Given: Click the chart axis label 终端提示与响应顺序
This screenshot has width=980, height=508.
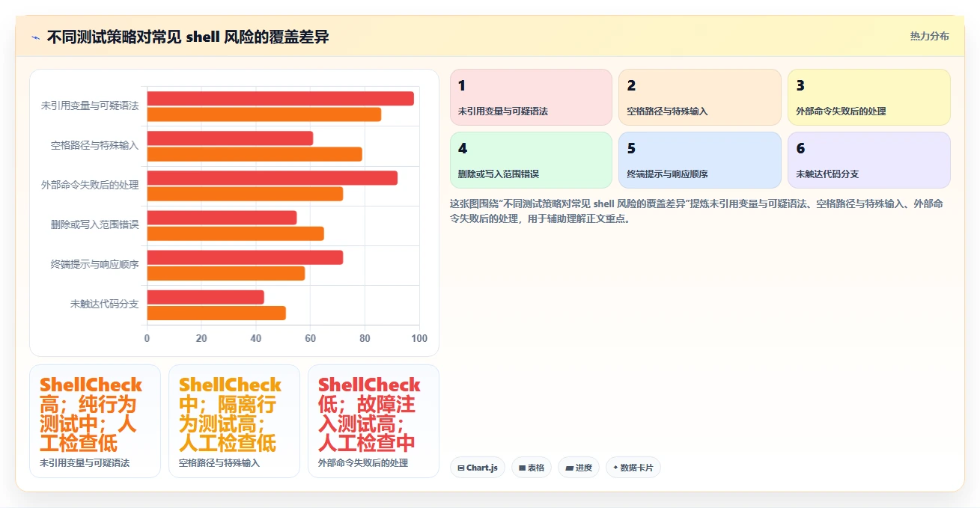Looking at the screenshot, I should [x=94, y=264].
